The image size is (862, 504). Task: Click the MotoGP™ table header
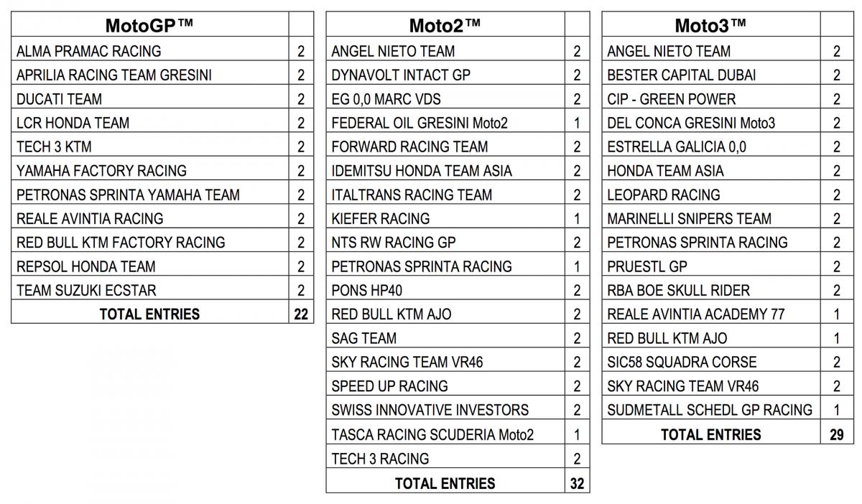[149, 26]
